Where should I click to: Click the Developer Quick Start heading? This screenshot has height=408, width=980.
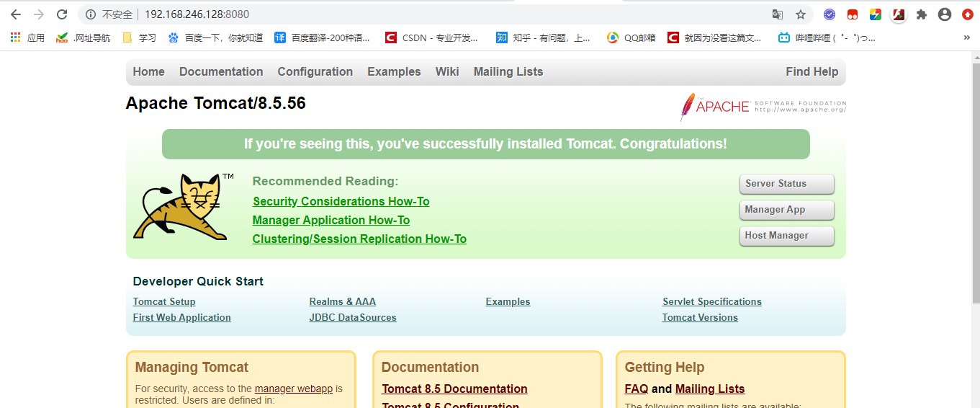point(198,281)
